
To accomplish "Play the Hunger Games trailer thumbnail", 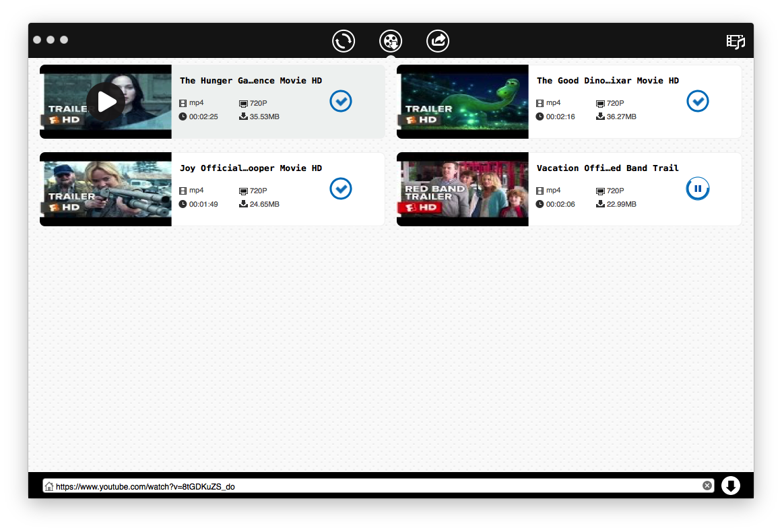I will click(x=106, y=102).
